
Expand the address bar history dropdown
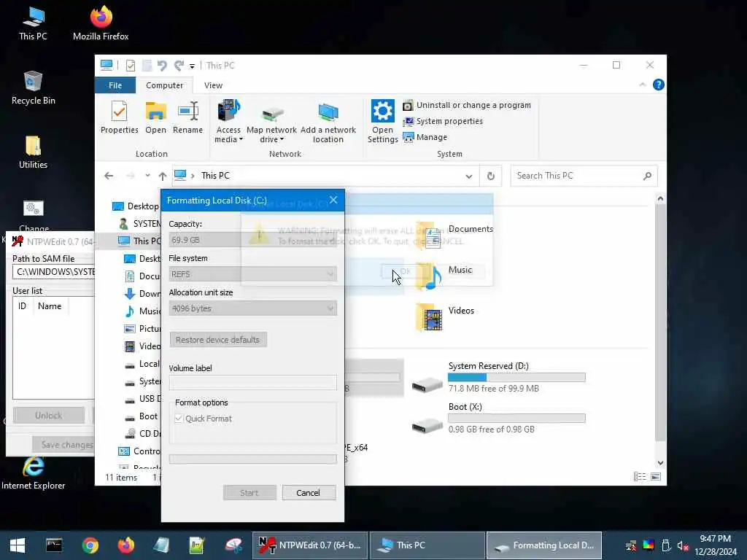469,176
